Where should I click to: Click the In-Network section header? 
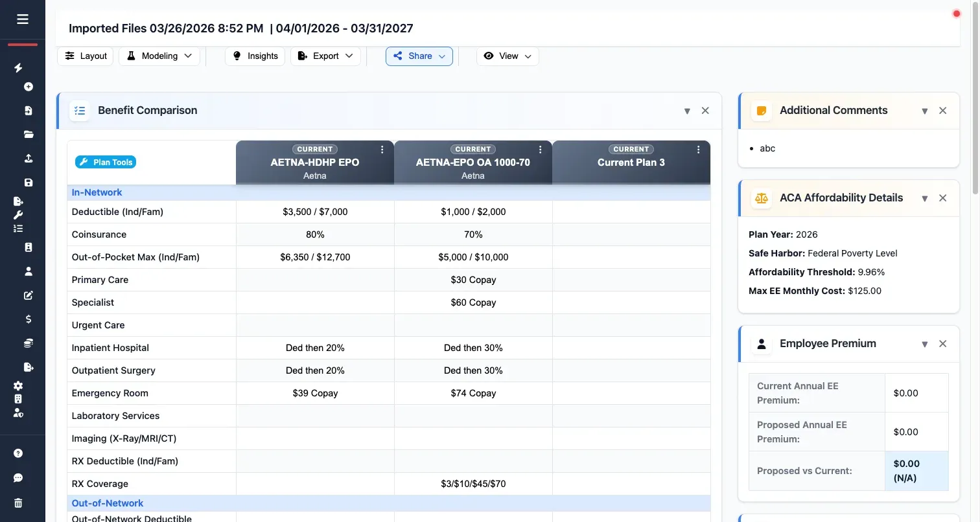click(389, 192)
